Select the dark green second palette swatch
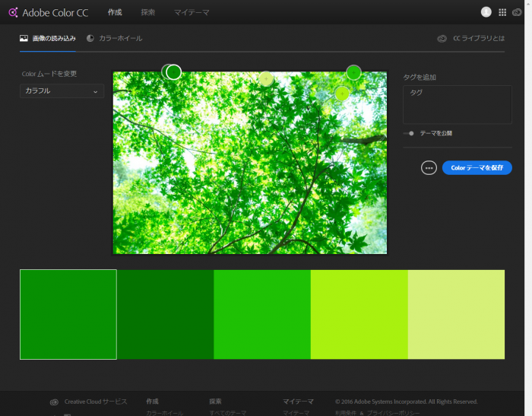Screen dimensions: 532x416 point(165,314)
